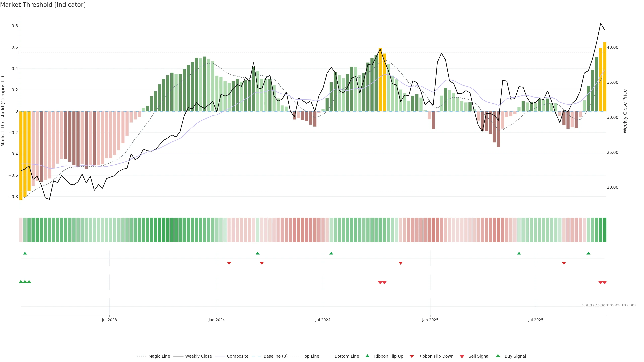
Task: Click the Weekly Close Price axis title
Action: pos(625,111)
